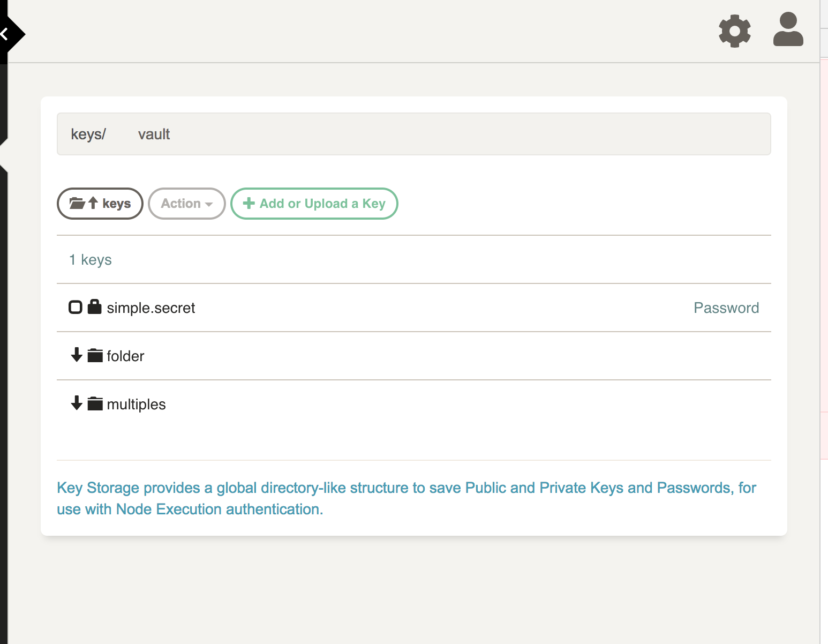The image size is (828, 644).
Task: Click the Add or Upload a Key button
Action: pos(314,204)
